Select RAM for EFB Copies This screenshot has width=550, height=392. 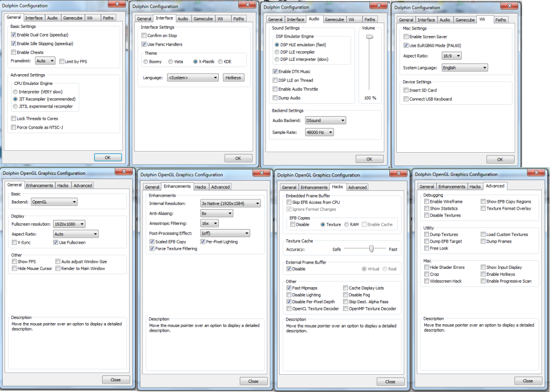click(x=347, y=224)
